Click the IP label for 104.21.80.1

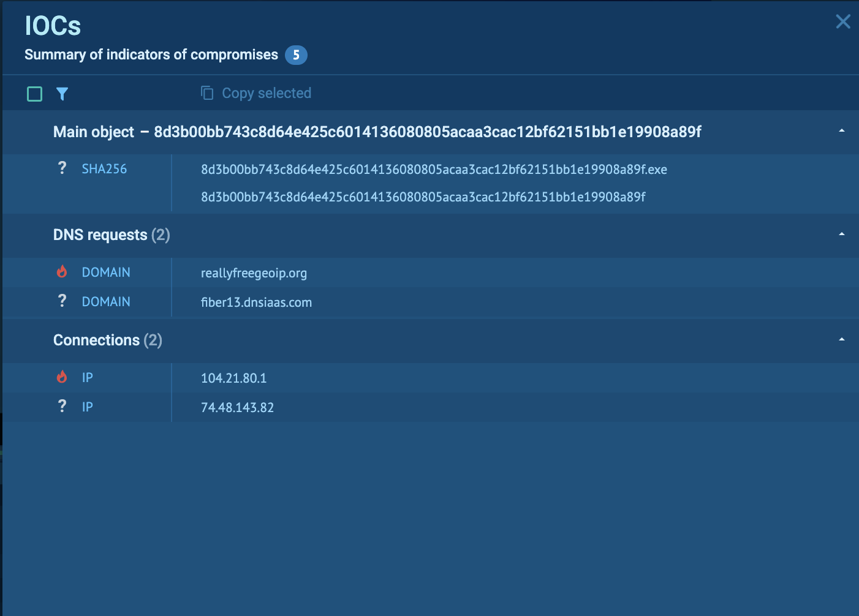coord(88,378)
